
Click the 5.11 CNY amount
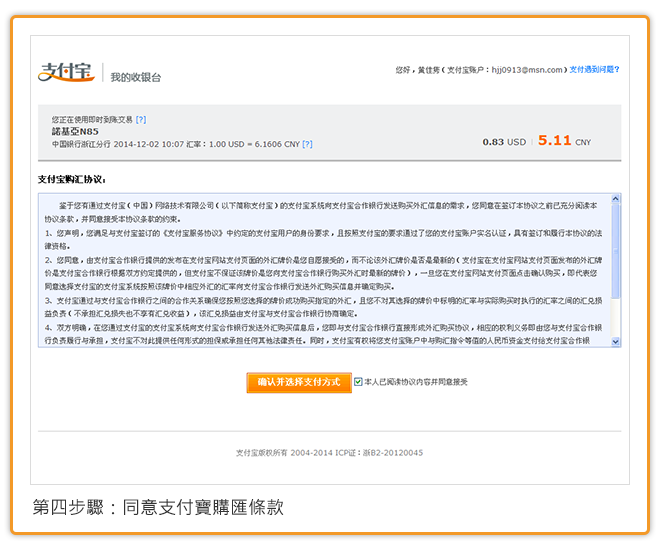pos(564,140)
